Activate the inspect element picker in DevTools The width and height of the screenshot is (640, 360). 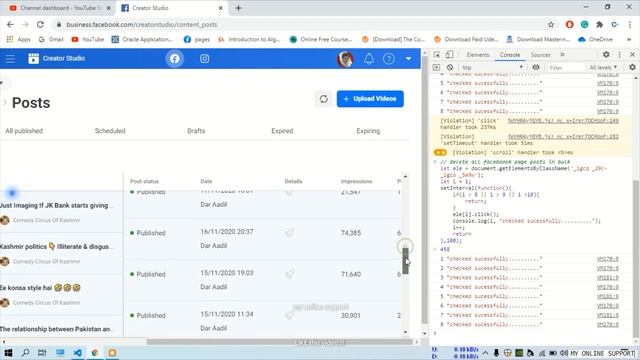click(437, 55)
